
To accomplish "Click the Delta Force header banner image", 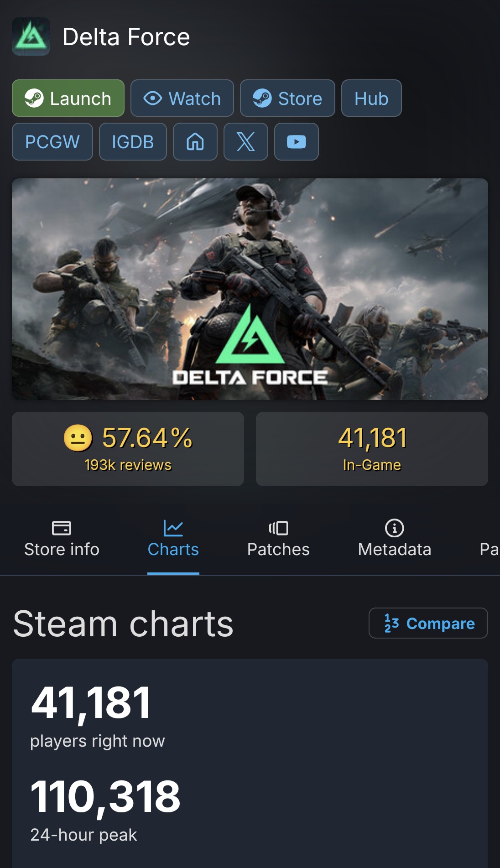I will click(x=250, y=289).
